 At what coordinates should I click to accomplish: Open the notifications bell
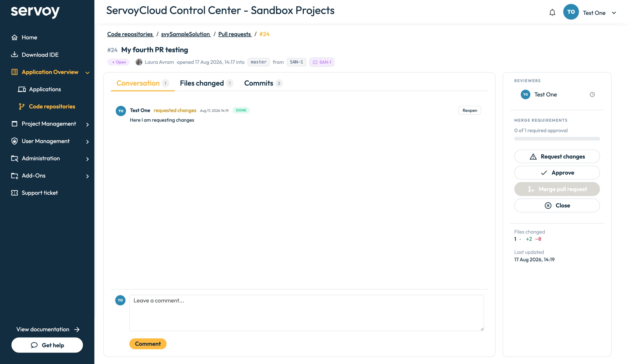point(552,12)
